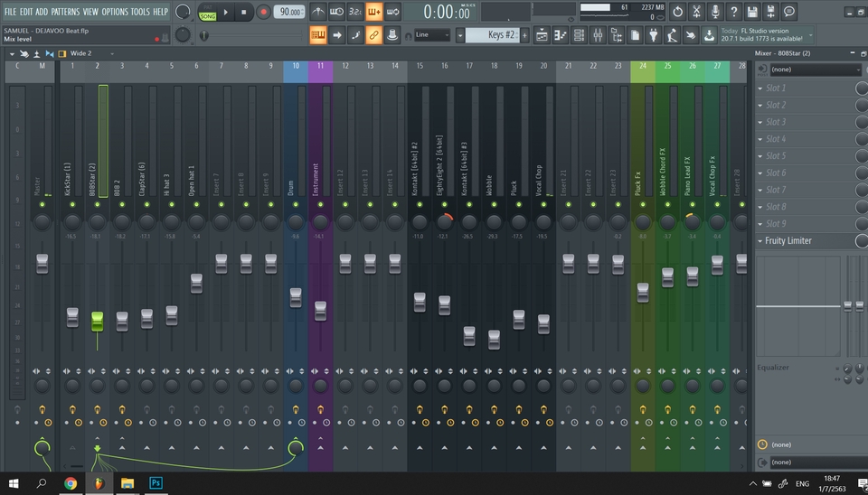
Task: Open the plugin picker plug icon
Action: (654, 35)
